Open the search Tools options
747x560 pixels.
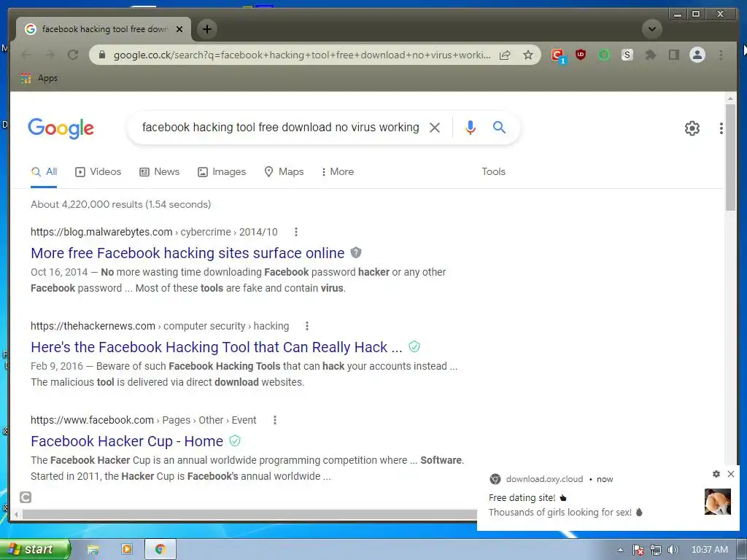click(493, 172)
